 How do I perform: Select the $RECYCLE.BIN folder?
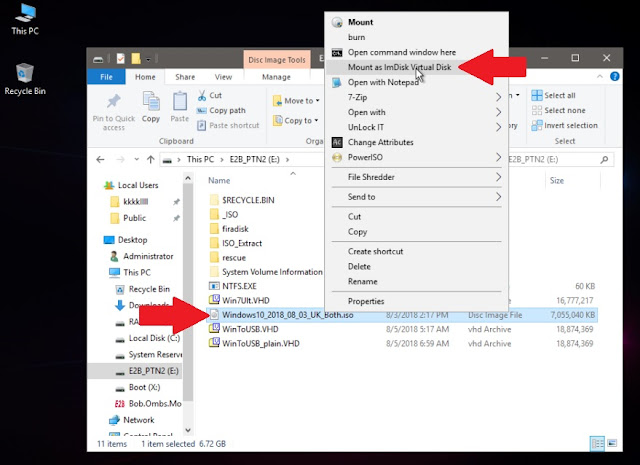pos(242,200)
